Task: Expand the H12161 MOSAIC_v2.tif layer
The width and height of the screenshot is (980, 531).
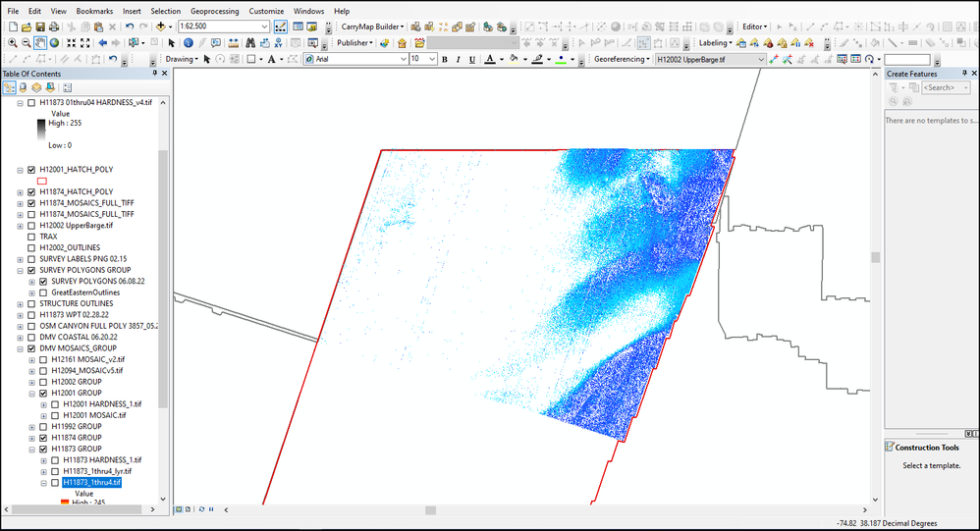Action: [x=31, y=360]
